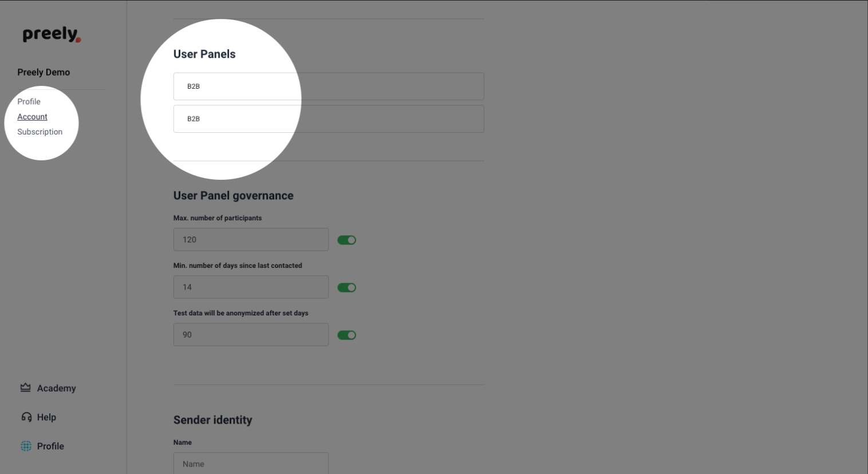Viewport: 868px width, 474px height.
Task: Toggle the max participants limit switch
Action: [x=346, y=240]
